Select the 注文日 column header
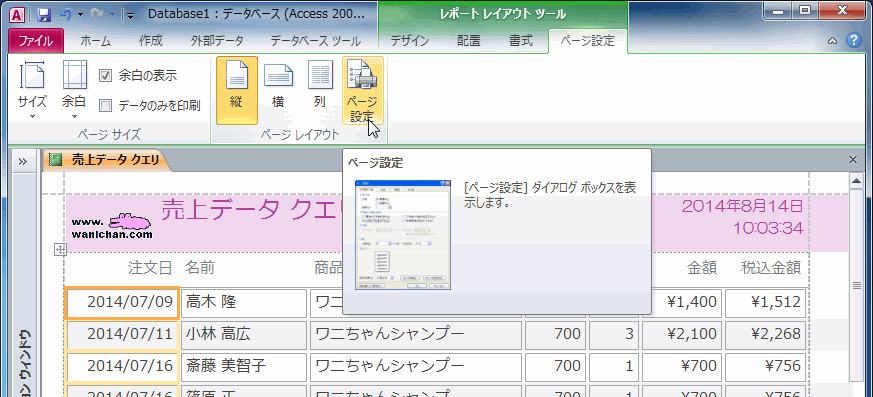This screenshot has width=873, height=397. (150, 268)
